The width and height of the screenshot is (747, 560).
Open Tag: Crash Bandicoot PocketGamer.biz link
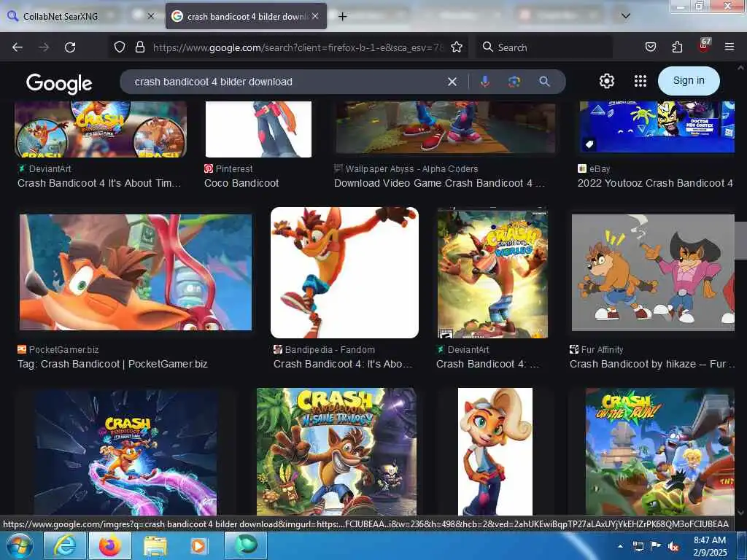point(112,365)
